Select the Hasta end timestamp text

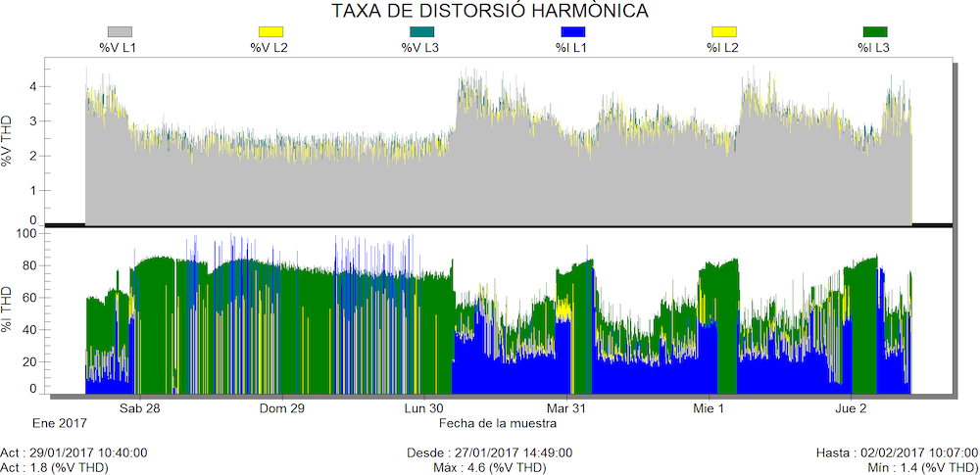897,452
